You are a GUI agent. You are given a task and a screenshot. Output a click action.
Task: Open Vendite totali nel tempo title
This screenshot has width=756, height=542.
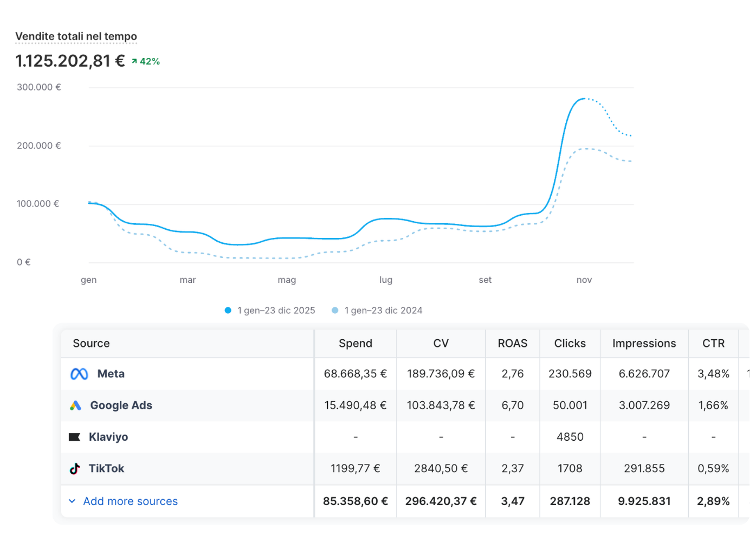point(76,36)
